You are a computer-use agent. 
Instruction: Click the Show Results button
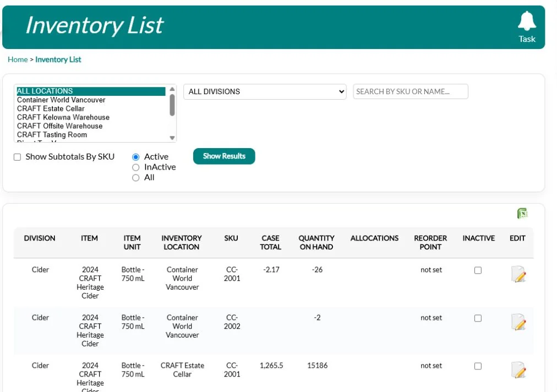point(224,156)
